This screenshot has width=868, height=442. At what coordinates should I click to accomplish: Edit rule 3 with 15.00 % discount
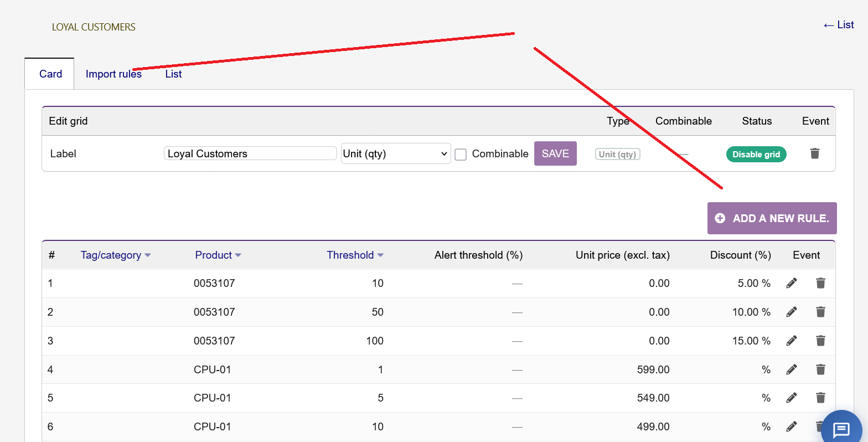click(x=792, y=341)
